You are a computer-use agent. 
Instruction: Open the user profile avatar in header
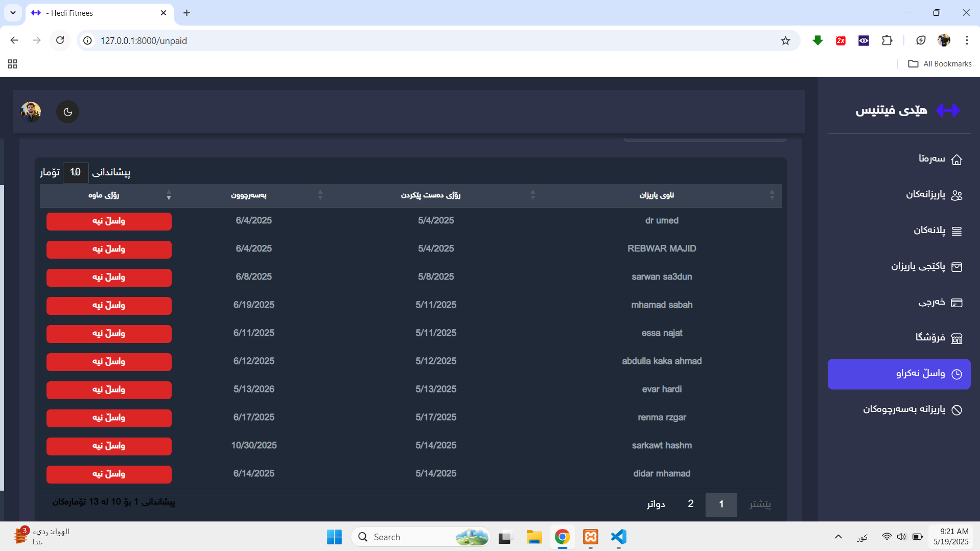point(31,111)
